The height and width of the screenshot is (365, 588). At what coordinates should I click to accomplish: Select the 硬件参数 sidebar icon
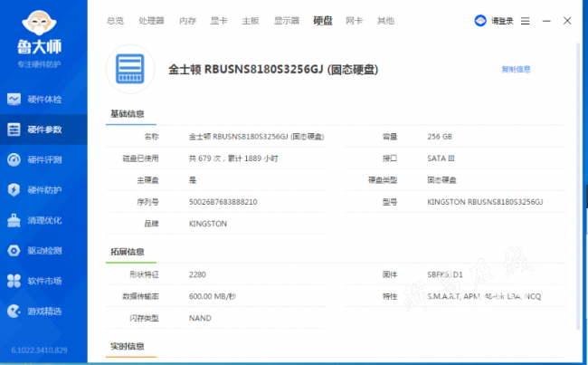(x=14, y=130)
